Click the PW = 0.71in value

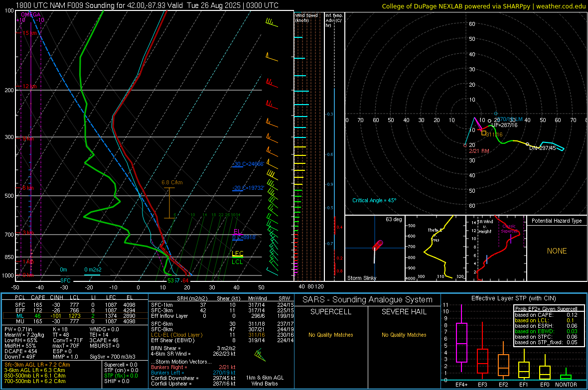pos(18,329)
